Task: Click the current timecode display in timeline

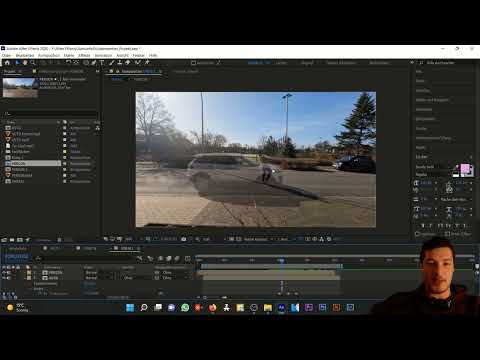Action: point(17,257)
